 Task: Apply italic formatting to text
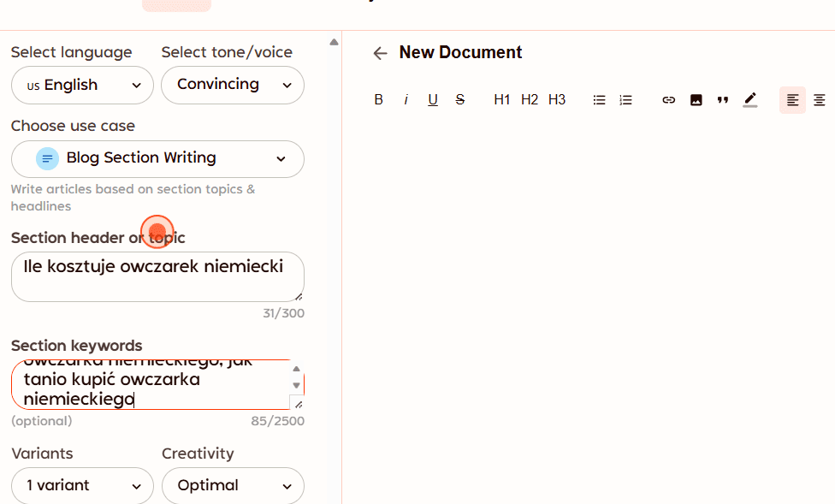(406, 100)
